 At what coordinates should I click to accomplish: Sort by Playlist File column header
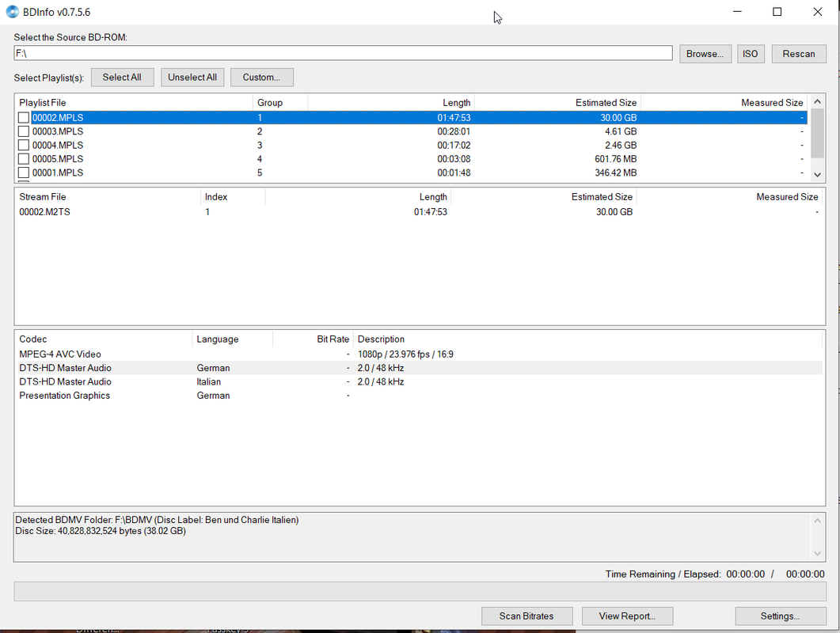[x=134, y=102]
